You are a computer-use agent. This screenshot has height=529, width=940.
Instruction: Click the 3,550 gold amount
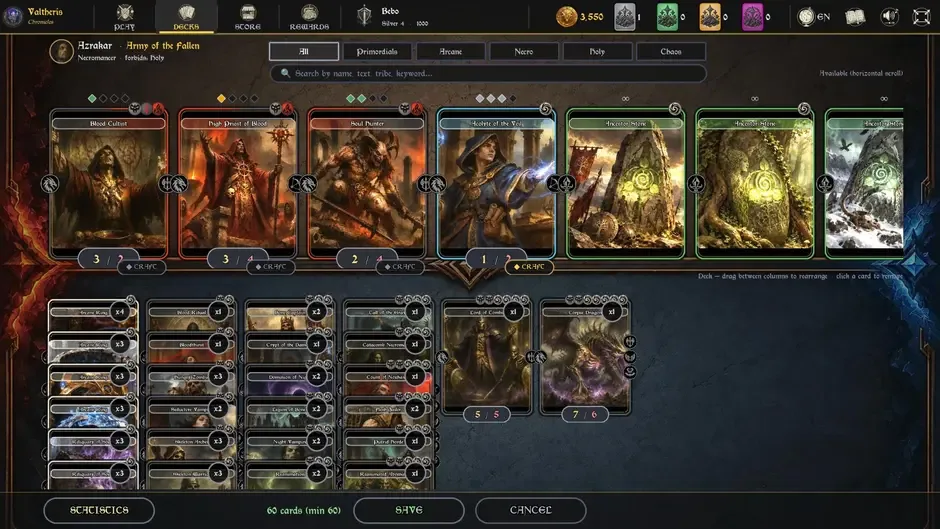click(x=591, y=17)
